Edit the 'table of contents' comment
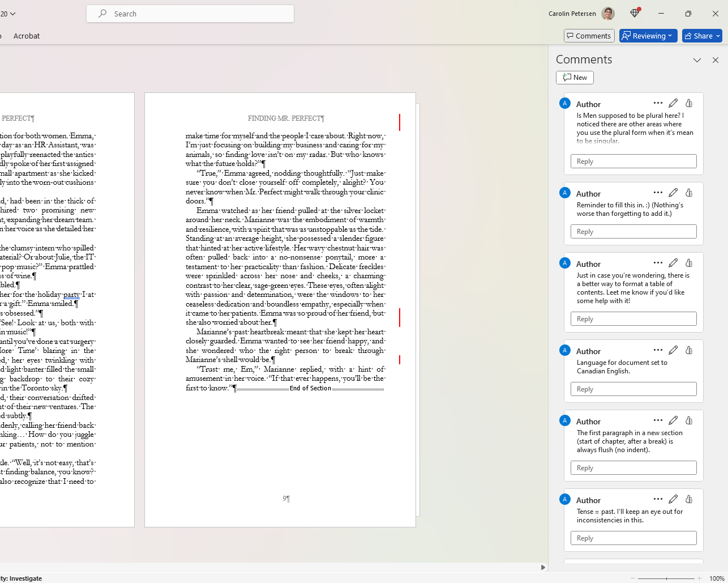Viewport: 728px width, 583px height. click(x=673, y=263)
